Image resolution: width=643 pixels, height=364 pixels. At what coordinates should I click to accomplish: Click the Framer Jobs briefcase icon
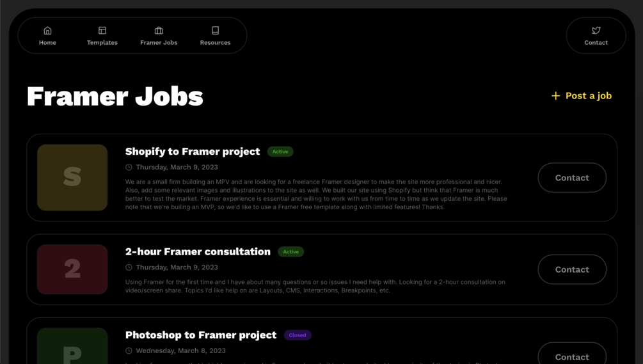(x=159, y=31)
